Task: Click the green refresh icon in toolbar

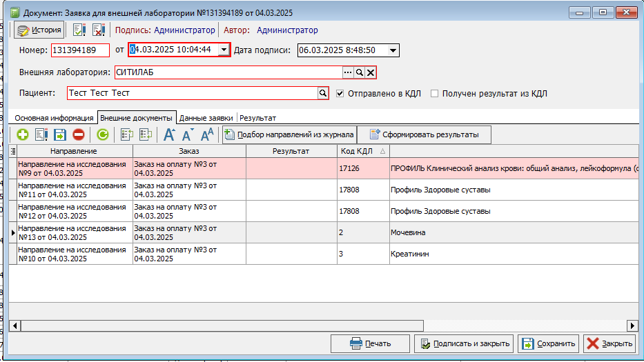Action: (x=103, y=135)
